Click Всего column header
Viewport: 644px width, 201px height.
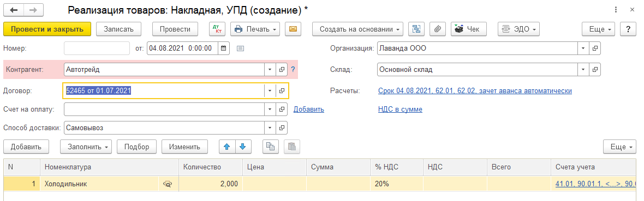518,167
